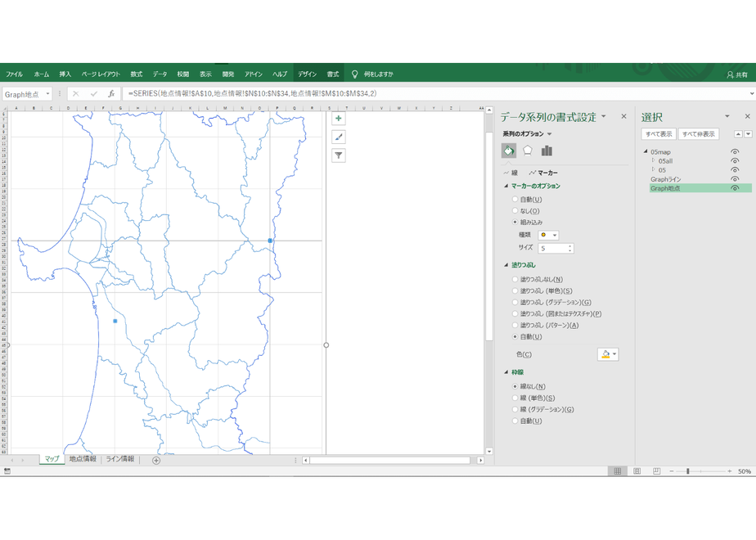Click the zoom slider handle

(x=688, y=471)
